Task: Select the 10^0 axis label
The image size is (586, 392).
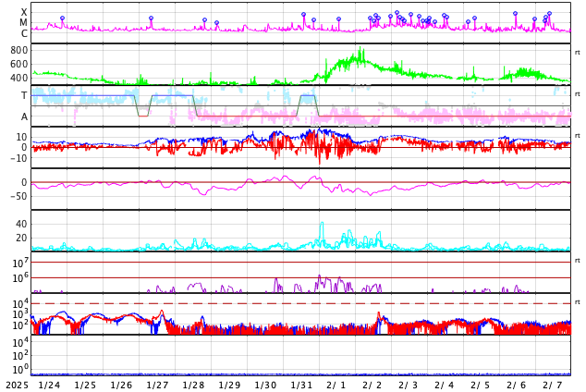Action: [x=20, y=369]
